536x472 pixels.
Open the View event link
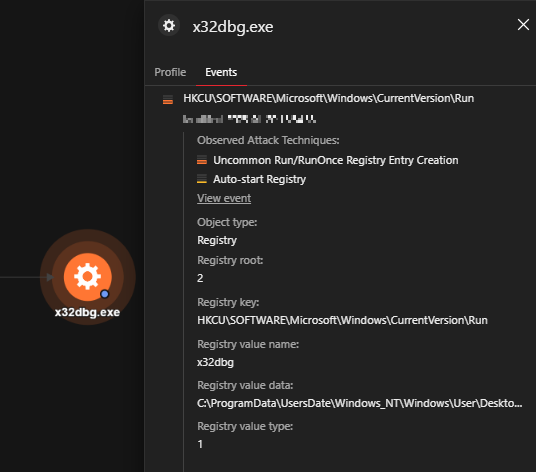click(x=224, y=198)
